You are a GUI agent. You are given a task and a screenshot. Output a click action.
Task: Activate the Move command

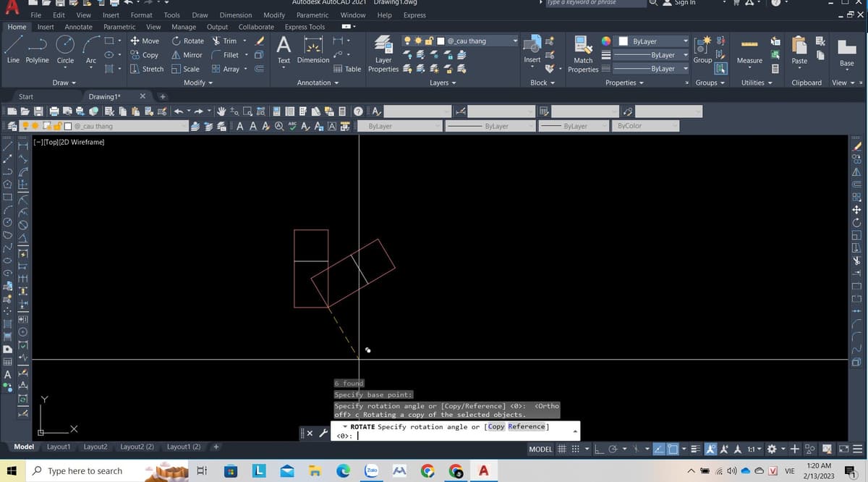[145, 41]
